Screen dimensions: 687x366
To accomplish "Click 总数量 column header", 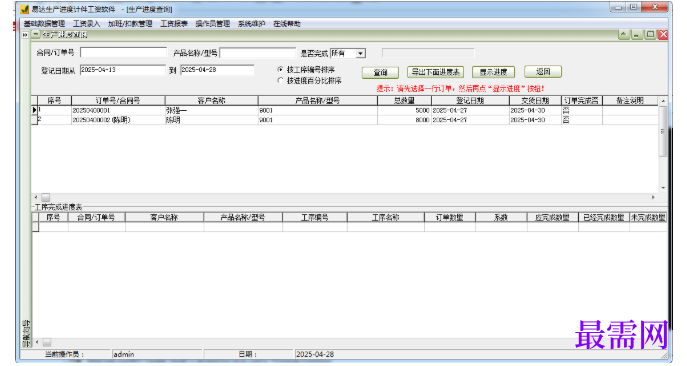I will pyautogui.click(x=404, y=101).
